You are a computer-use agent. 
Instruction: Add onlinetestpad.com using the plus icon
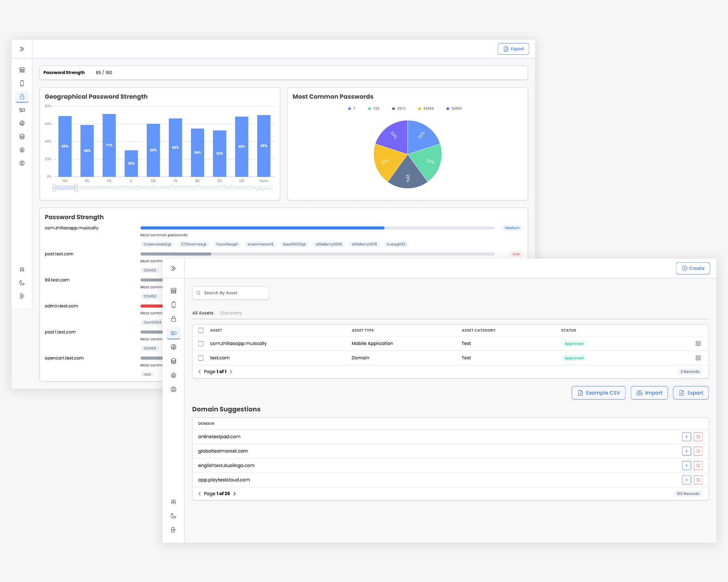tap(687, 437)
